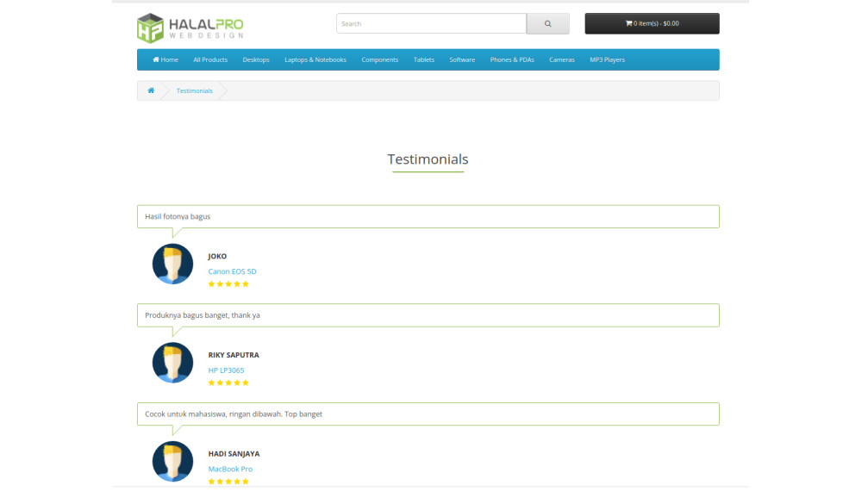Open the Components menu
This screenshot has height=504, width=862.
(x=379, y=60)
